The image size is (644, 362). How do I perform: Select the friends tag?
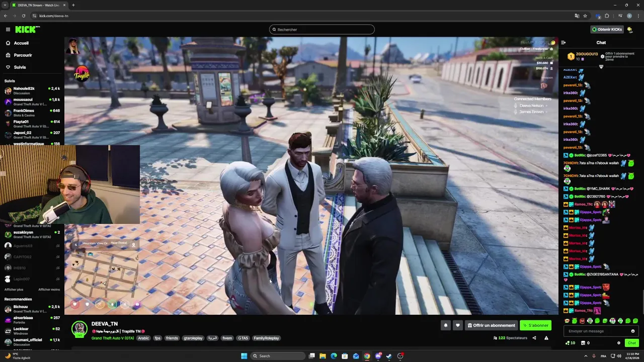click(172, 338)
